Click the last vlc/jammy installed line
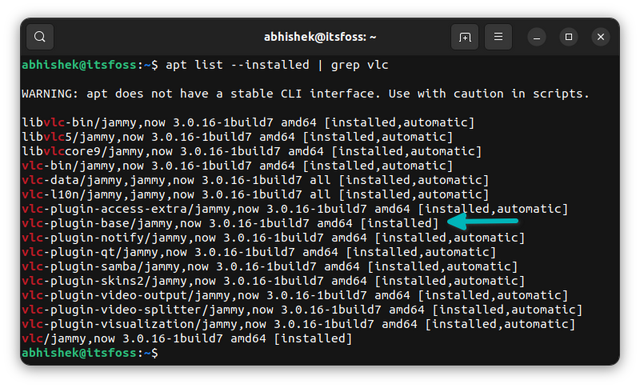Viewport: 640px width, 388px height. tap(187, 339)
